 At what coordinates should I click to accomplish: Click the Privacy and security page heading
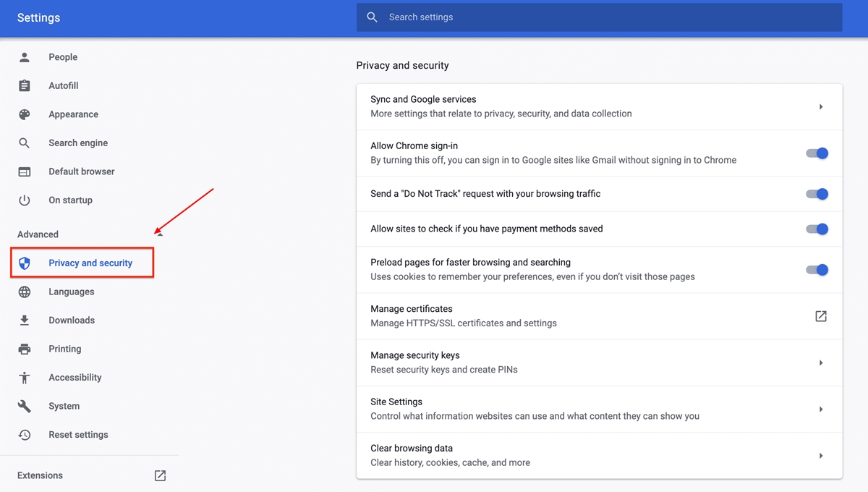coord(403,65)
